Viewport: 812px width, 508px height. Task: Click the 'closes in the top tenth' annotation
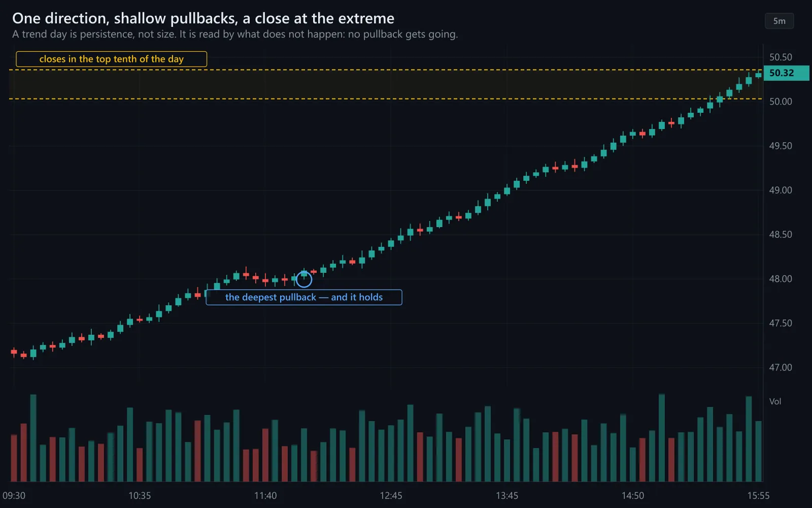click(112, 59)
